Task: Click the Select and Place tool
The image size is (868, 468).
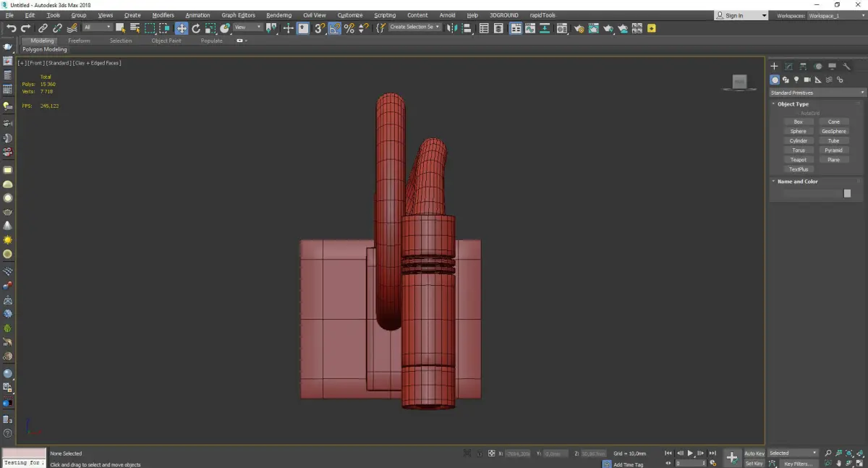Action: pos(225,28)
